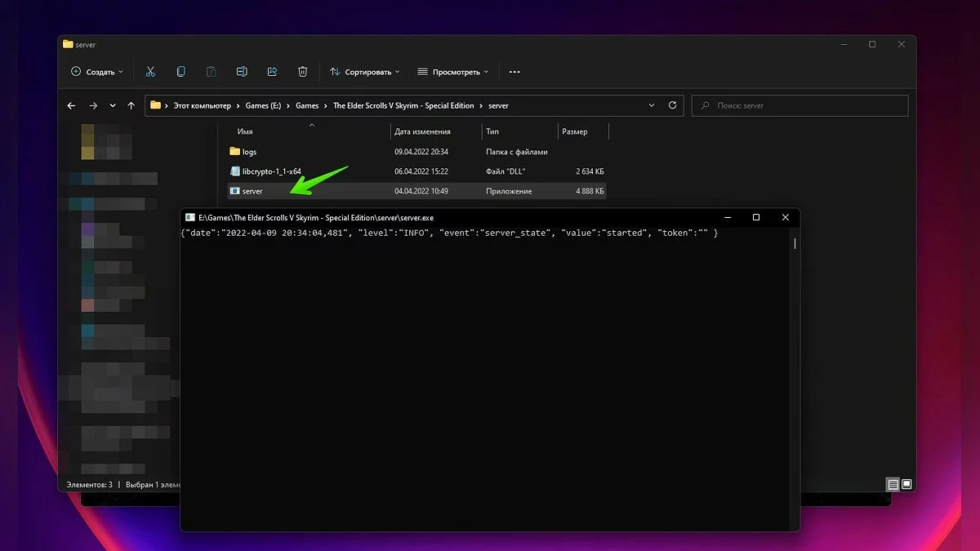The height and width of the screenshot is (551, 980).
Task: Open the Создать dropdown menu
Action: click(x=97, y=72)
